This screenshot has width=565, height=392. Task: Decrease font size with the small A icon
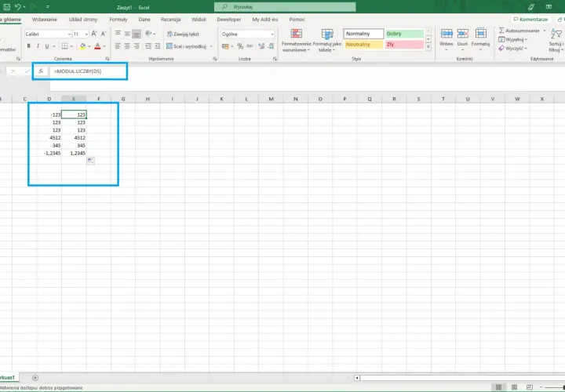[104, 34]
